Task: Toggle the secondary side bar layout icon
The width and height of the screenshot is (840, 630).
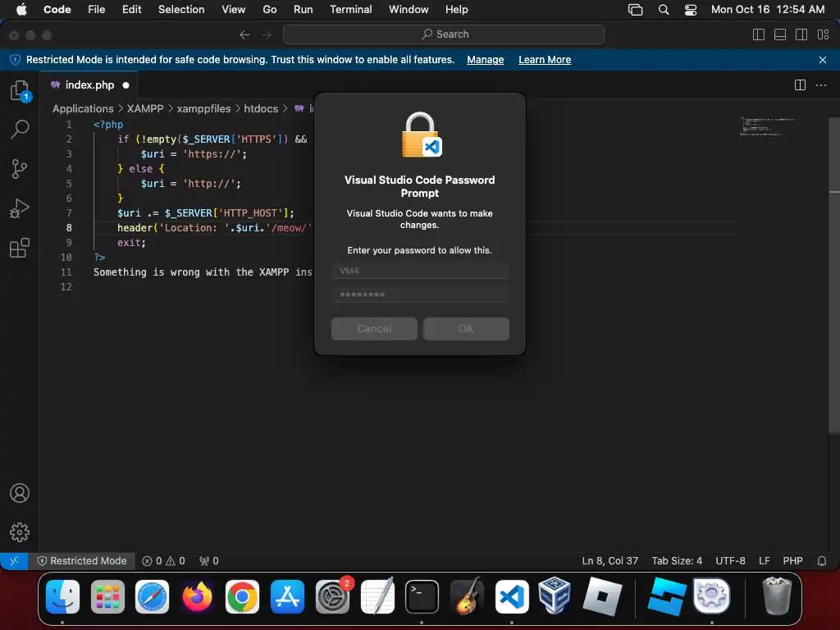Action: tap(801, 34)
